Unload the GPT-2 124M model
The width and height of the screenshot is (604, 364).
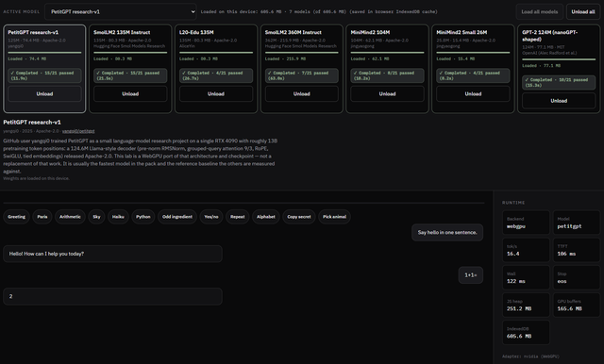559,101
